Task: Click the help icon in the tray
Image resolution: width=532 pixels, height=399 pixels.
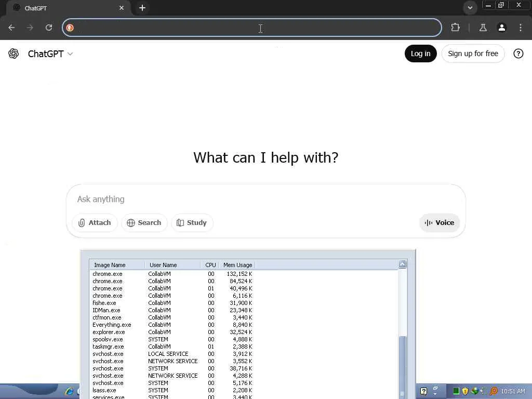Action: [x=423, y=391]
